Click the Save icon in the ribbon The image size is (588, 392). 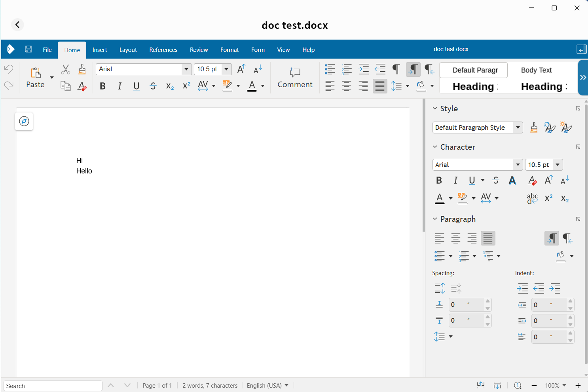[x=28, y=49]
